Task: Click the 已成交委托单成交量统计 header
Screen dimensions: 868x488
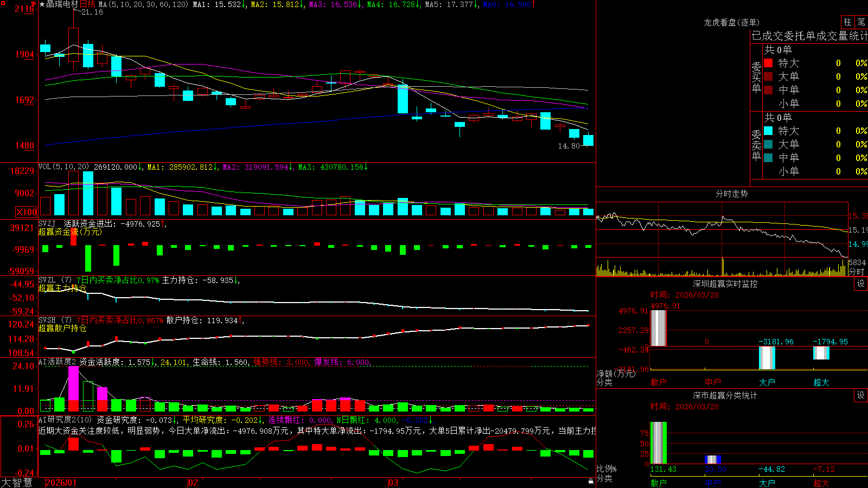Action: [x=809, y=36]
